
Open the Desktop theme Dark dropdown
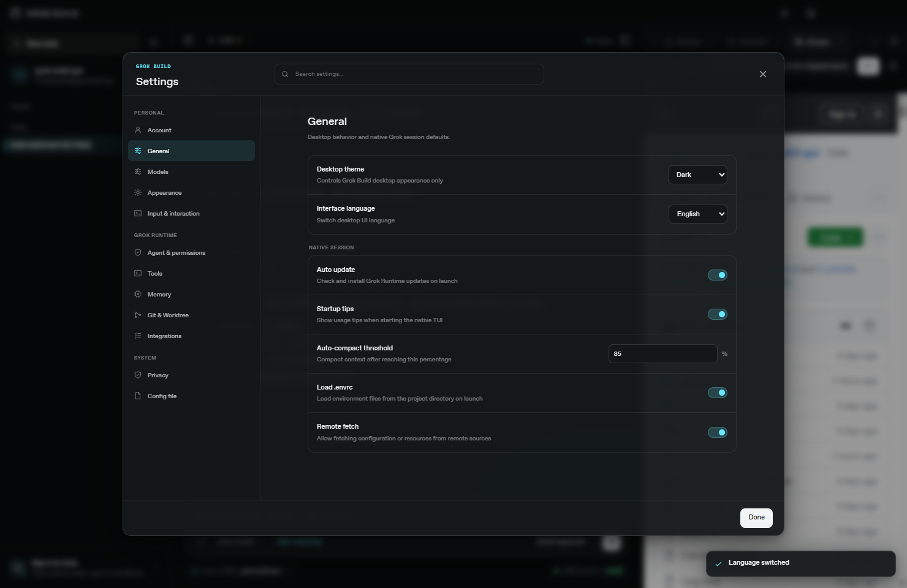[697, 175]
